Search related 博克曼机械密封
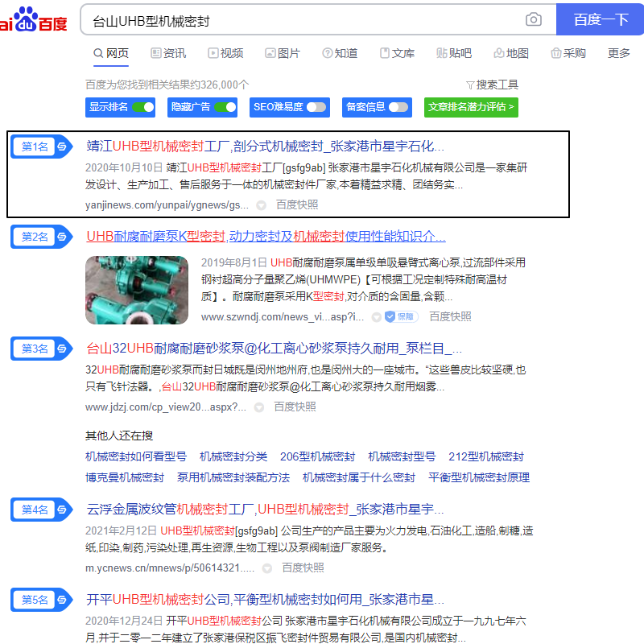Screen dimensions: 644x644 [x=125, y=477]
